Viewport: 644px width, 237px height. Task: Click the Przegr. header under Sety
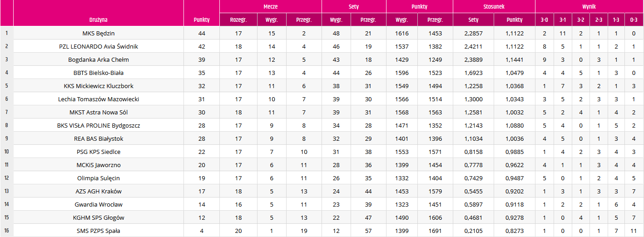point(368,20)
